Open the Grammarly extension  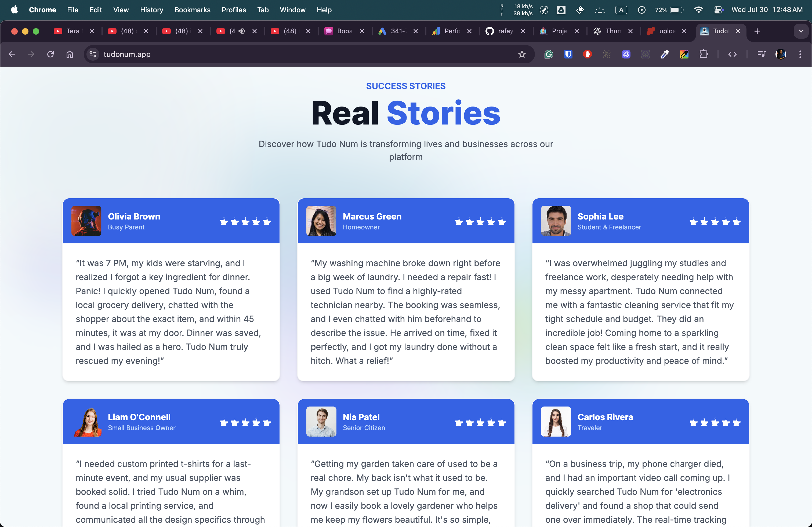pos(549,54)
